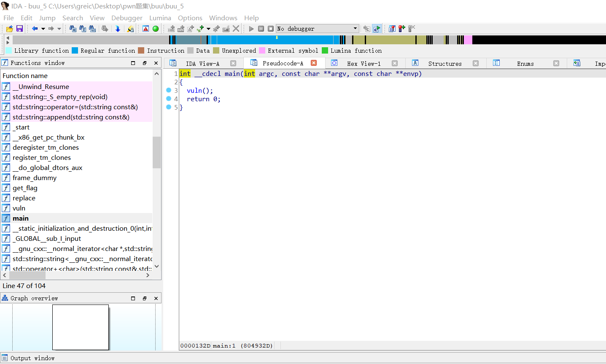Save the database with the floppy icon

tap(19, 29)
